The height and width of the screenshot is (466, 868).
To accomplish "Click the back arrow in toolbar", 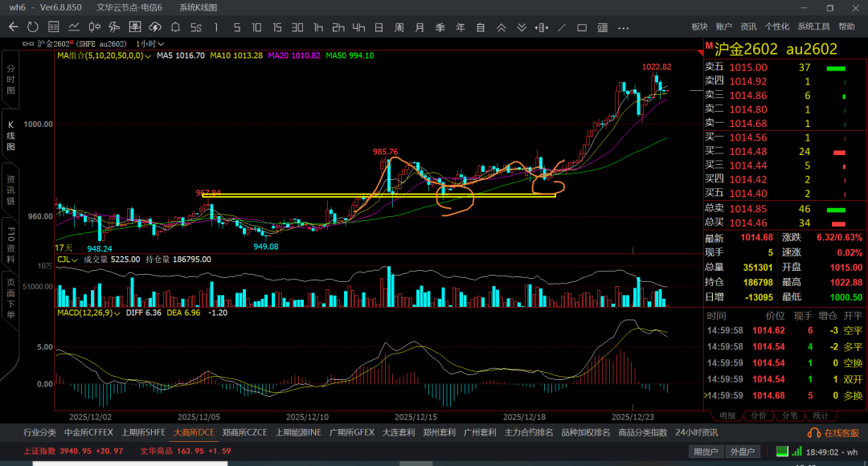I will pyautogui.click(x=13, y=27).
